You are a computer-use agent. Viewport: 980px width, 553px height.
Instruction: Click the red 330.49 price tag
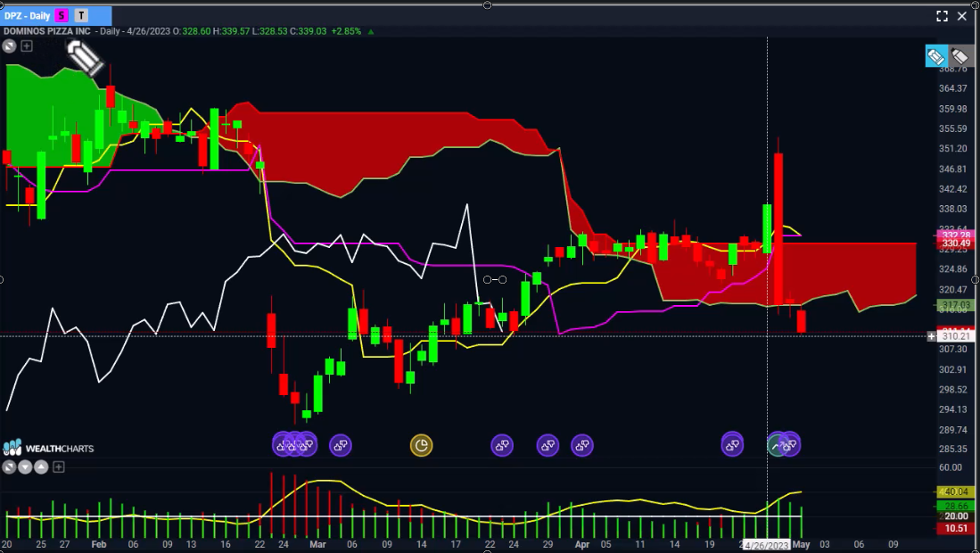click(x=955, y=243)
